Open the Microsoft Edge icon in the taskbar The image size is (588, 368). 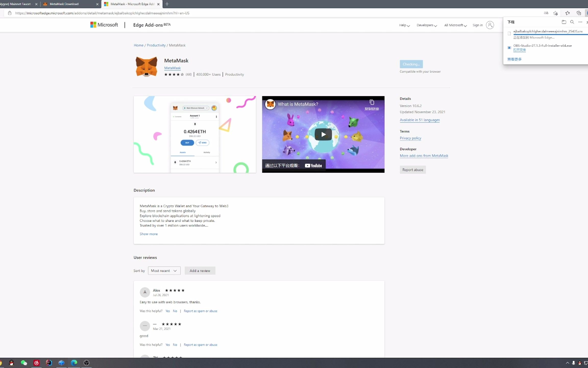74,363
